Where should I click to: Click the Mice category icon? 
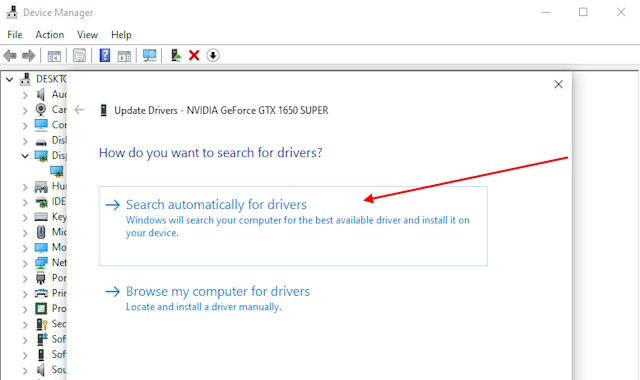click(x=41, y=232)
